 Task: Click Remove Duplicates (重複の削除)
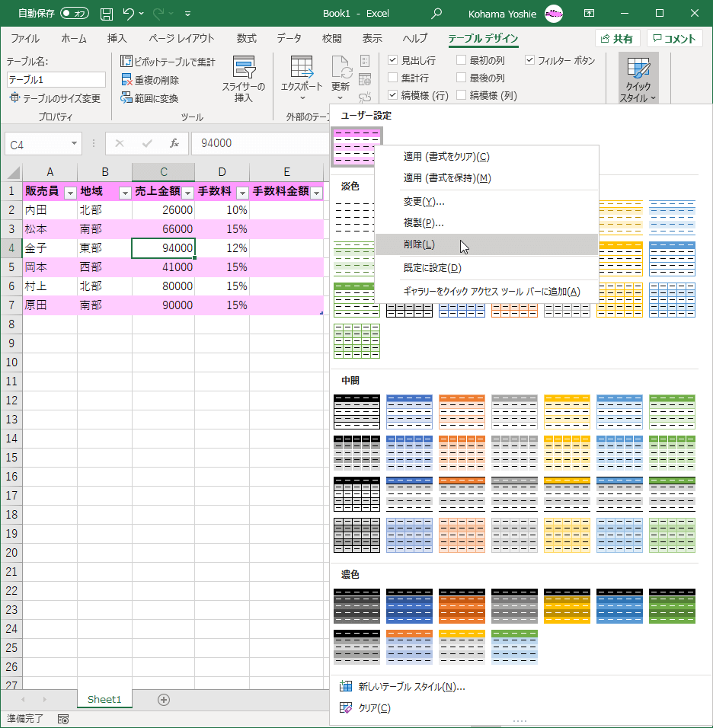150,80
